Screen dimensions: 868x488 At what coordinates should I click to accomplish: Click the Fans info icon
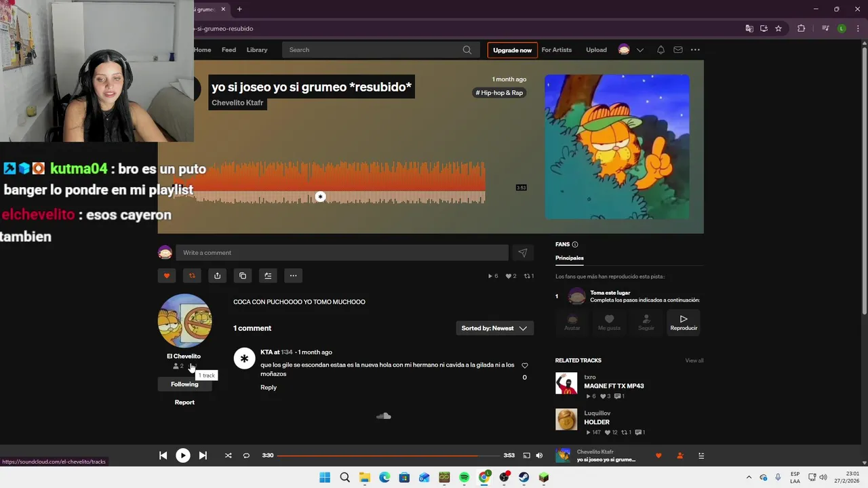575,245
